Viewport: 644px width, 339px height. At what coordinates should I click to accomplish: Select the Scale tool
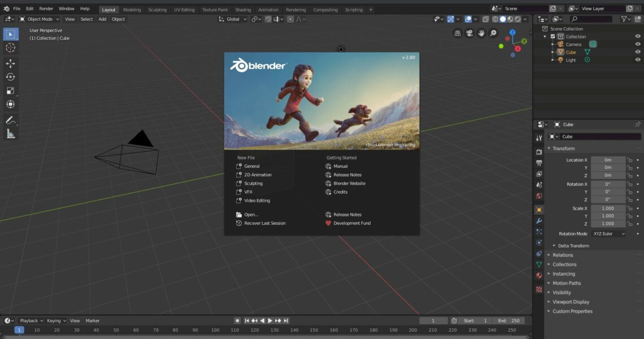10,90
